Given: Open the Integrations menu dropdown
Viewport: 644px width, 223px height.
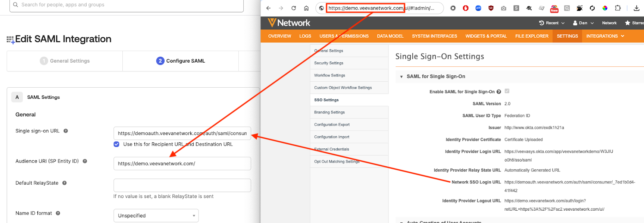Looking at the screenshot, I should (605, 36).
